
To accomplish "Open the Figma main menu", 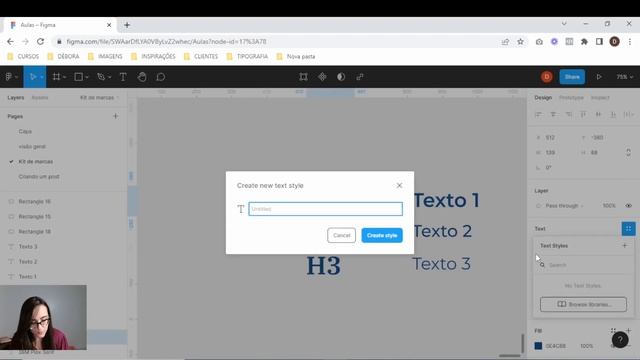I will [9, 77].
